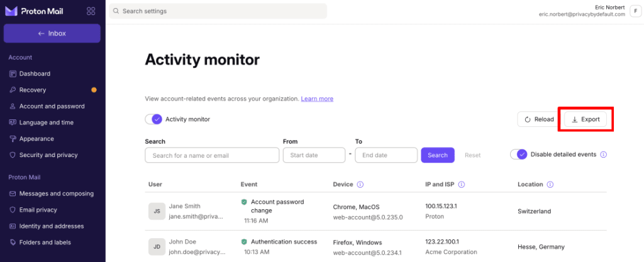The image size is (644, 262).
Task: Click the Folders and labels tag icon
Action: pyautogui.click(x=13, y=243)
